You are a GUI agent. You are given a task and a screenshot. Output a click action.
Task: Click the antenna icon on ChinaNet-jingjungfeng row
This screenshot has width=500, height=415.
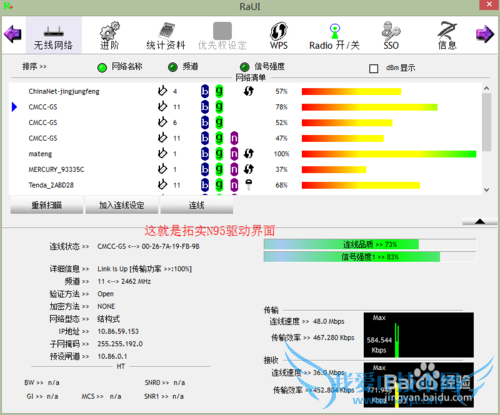[162, 91]
